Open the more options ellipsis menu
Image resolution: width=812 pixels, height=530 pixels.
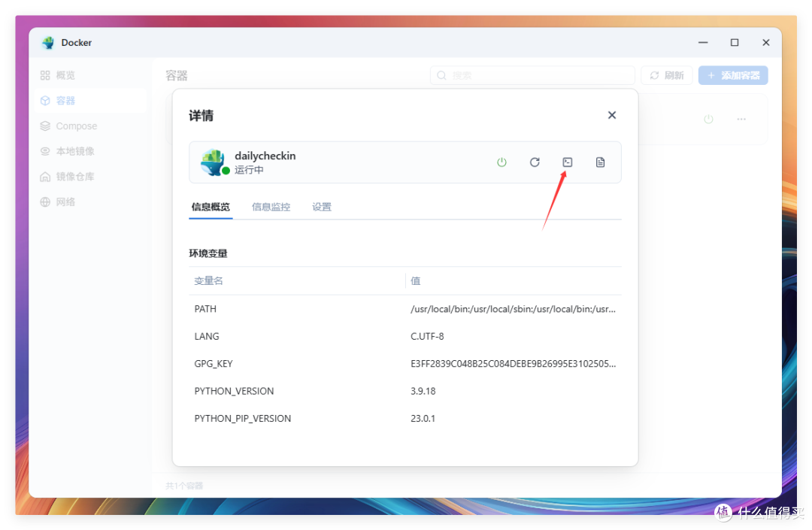[x=741, y=119]
